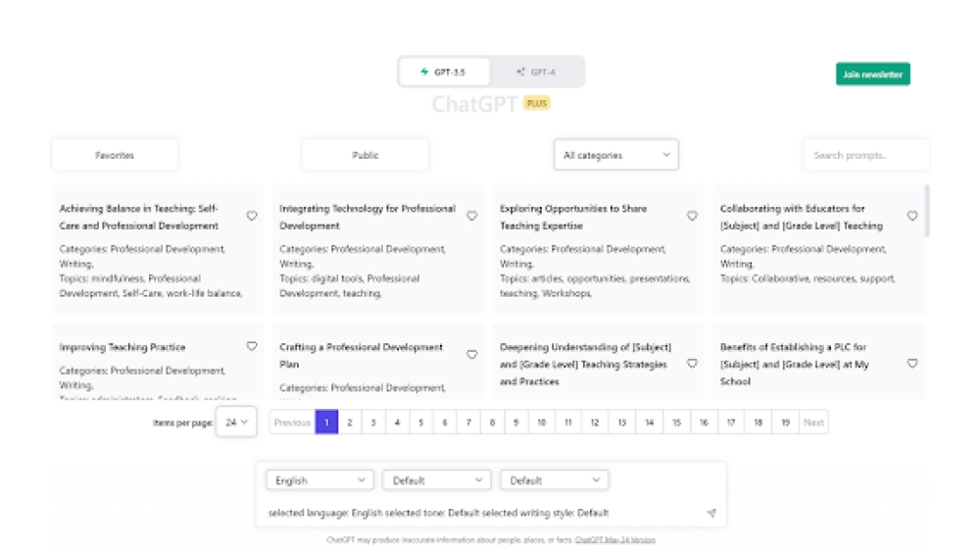Viewport: 980px width, 552px height.
Task: Open the All categories dropdown
Action: click(616, 155)
